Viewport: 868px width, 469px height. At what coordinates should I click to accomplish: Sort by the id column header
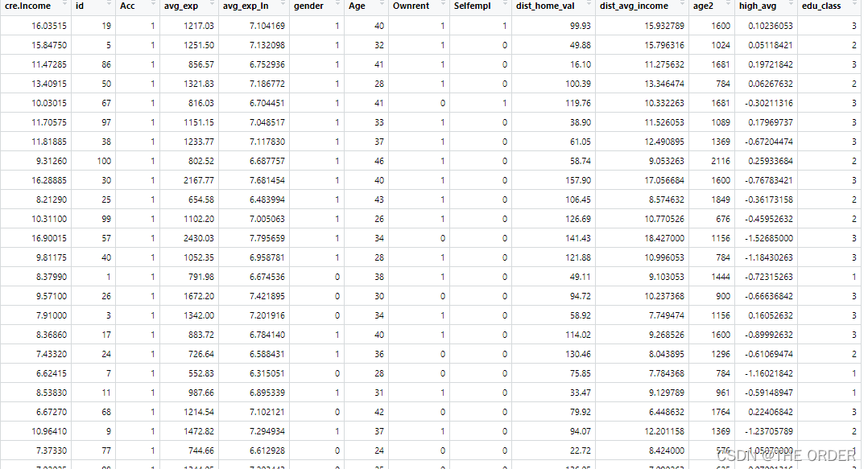(x=80, y=6)
